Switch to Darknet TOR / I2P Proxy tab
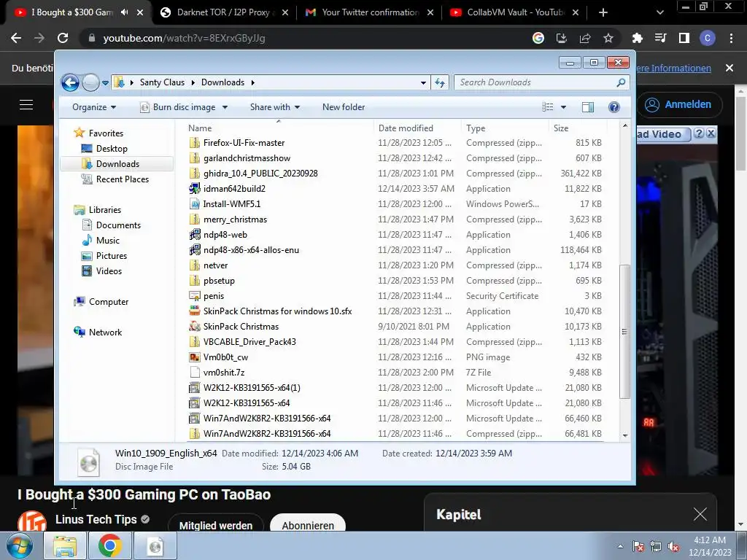The image size is (747, 560). (x=225, y=12)
